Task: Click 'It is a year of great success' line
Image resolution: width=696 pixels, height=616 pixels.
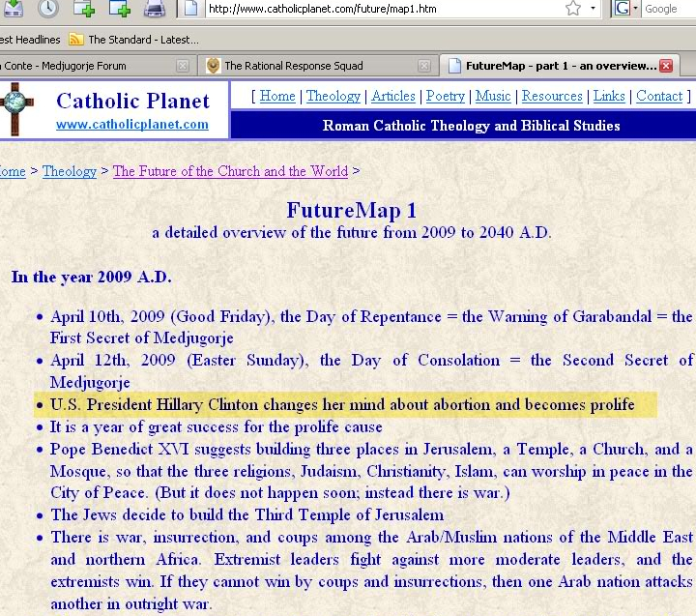Action: [216, 426]
